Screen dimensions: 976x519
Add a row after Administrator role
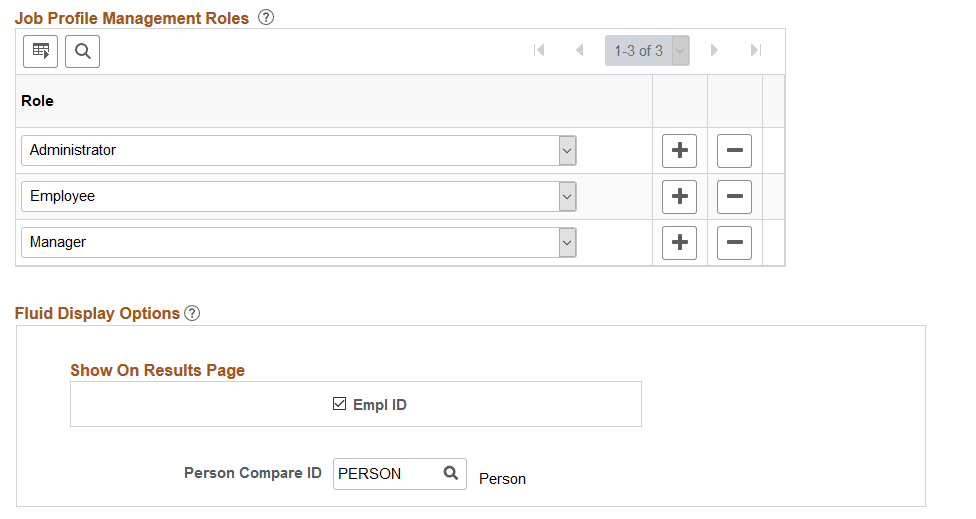pyautogui.click(x=679, y=151)
